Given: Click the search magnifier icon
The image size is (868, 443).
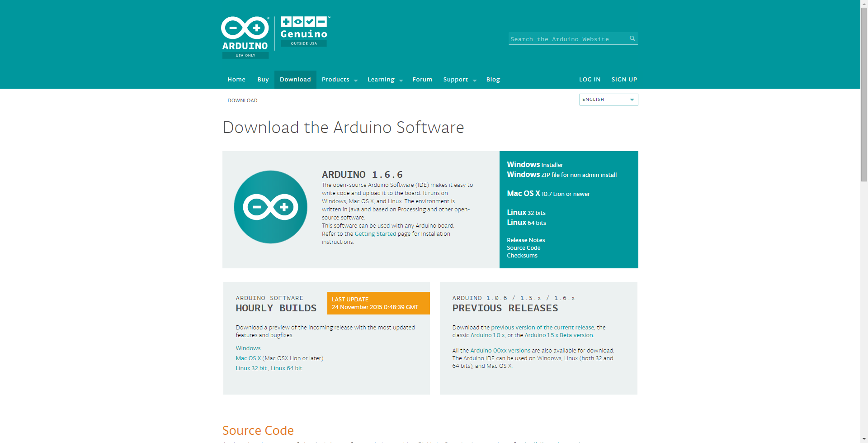Looking at the screenshot, I should click(x=632, y=38).
